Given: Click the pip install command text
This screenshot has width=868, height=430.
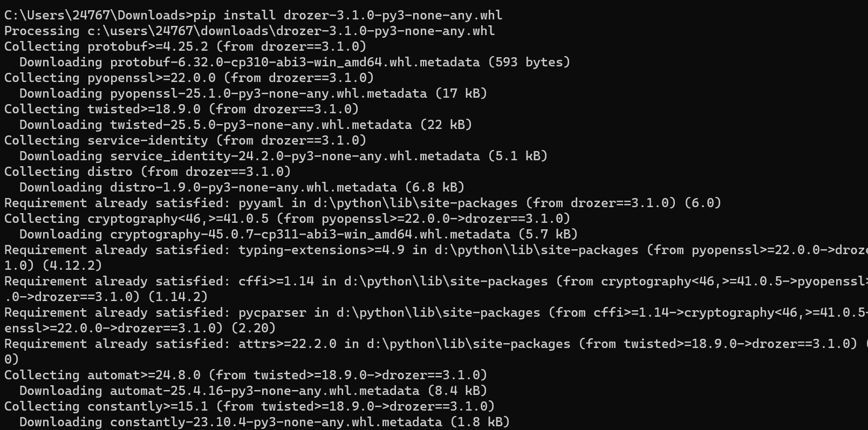Looking at the screenshot, I should tap(348, 15).
